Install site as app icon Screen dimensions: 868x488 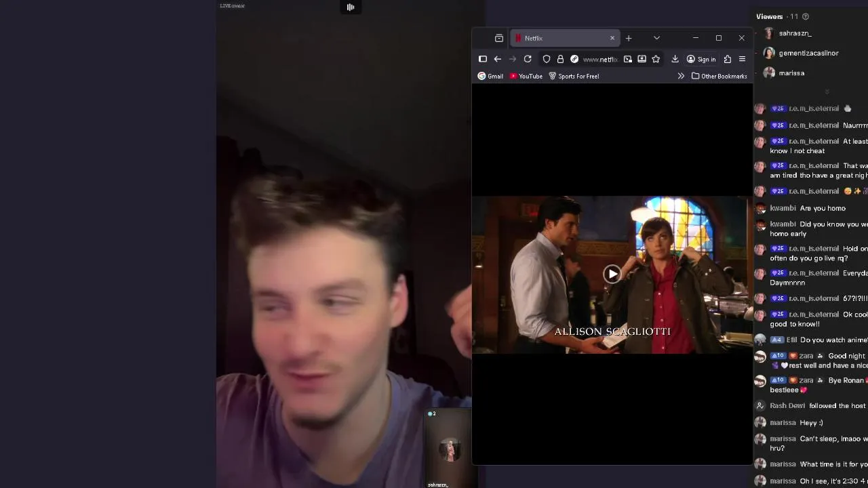[642, 59]
